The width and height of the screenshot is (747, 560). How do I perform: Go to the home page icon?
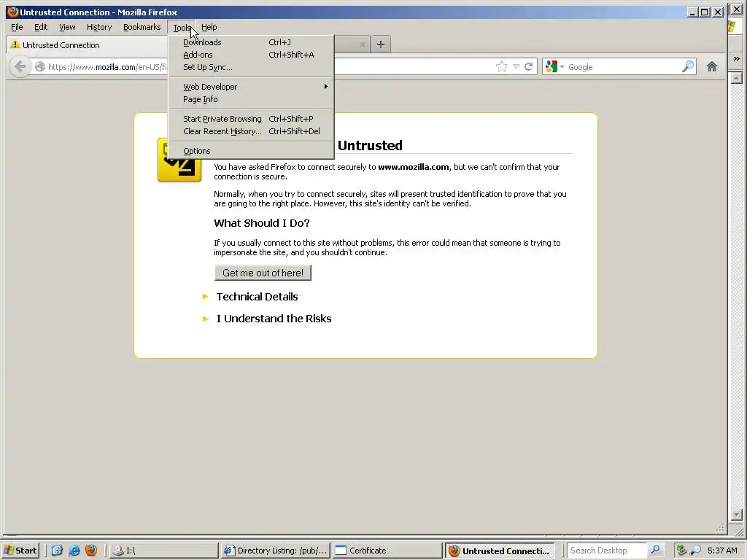tap(712, 66)
